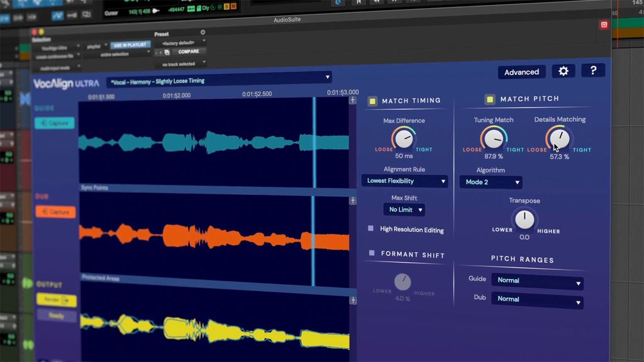The height and width of the screenshot is (362, 644).
Task: Click the Advanced button
Action: point(521,72)
